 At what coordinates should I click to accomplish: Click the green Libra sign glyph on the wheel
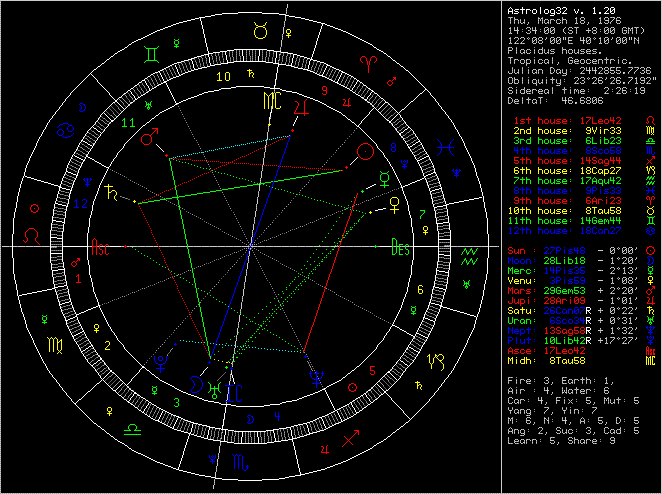(132, 430)
